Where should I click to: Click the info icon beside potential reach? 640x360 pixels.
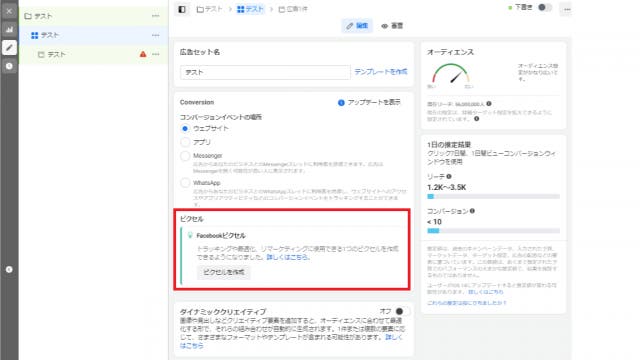pos(489,104)
